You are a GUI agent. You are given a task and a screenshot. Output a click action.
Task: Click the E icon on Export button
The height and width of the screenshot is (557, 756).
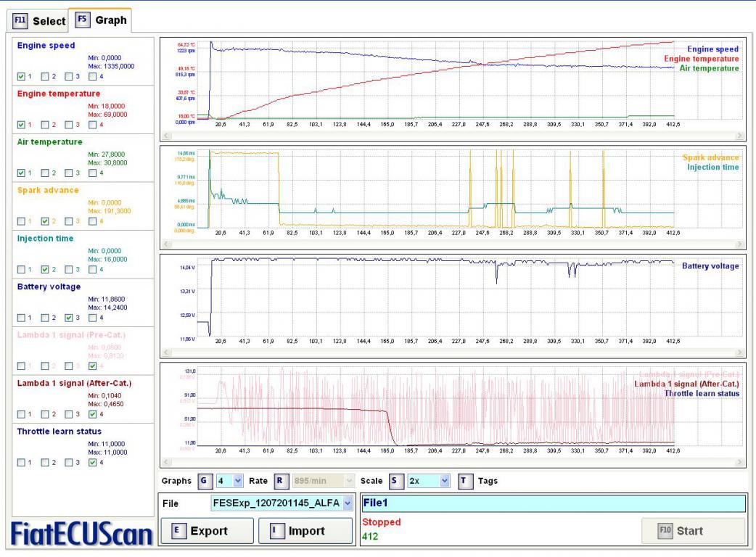pyautogui.click(x=176, y=531)
